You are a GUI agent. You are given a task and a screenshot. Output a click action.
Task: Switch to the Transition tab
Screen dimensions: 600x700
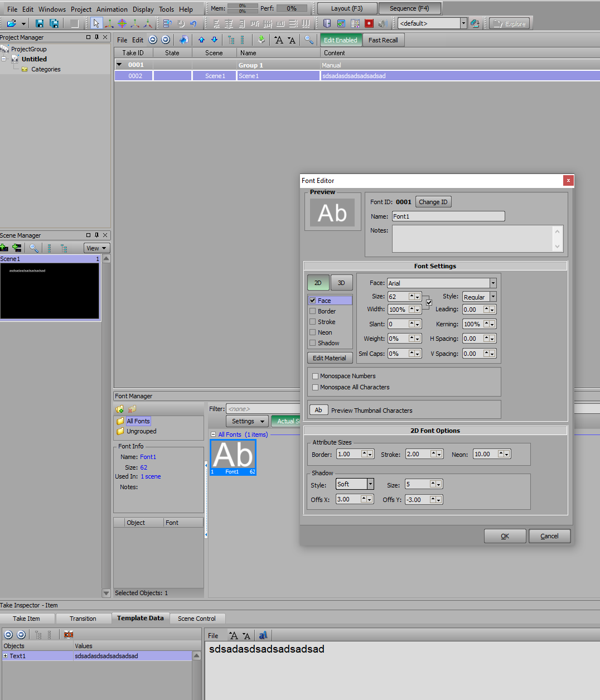83,619
